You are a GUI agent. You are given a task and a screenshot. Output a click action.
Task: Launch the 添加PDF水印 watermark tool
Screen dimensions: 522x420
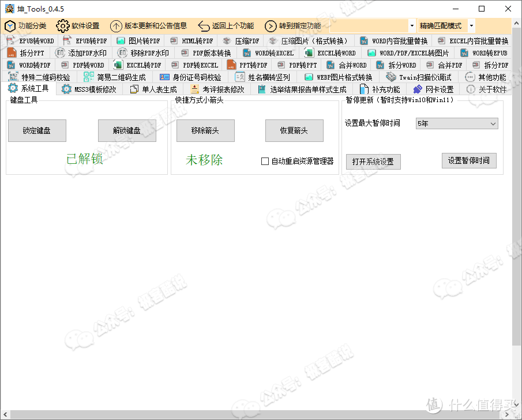click(85, 52)
